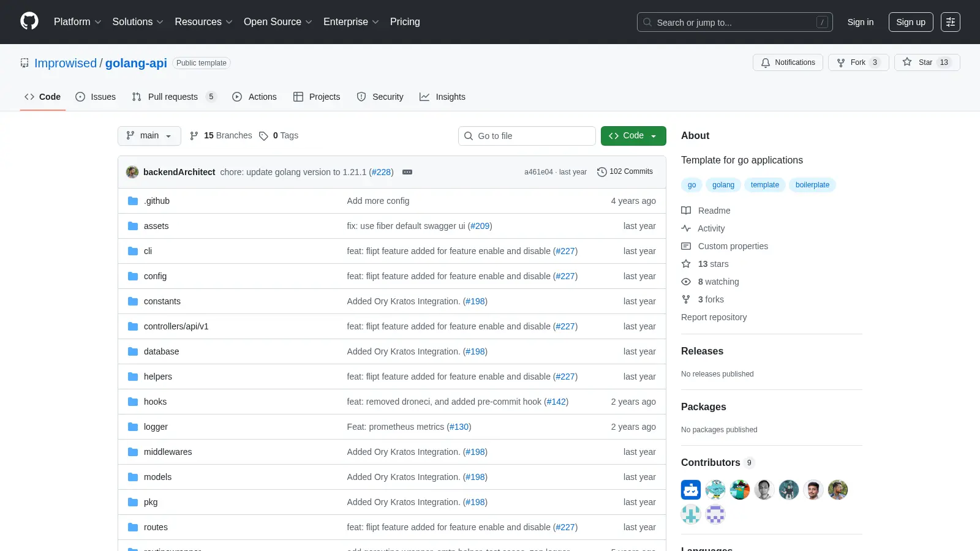Click the Activity pulse icon
This screenshot has height=551, width=980.
pos(686,228)
